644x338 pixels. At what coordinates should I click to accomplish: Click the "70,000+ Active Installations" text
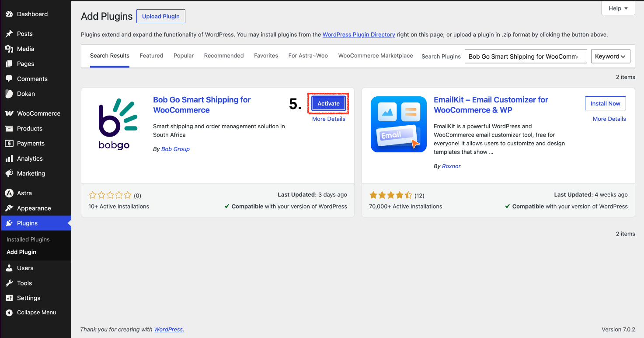(405, 206)
